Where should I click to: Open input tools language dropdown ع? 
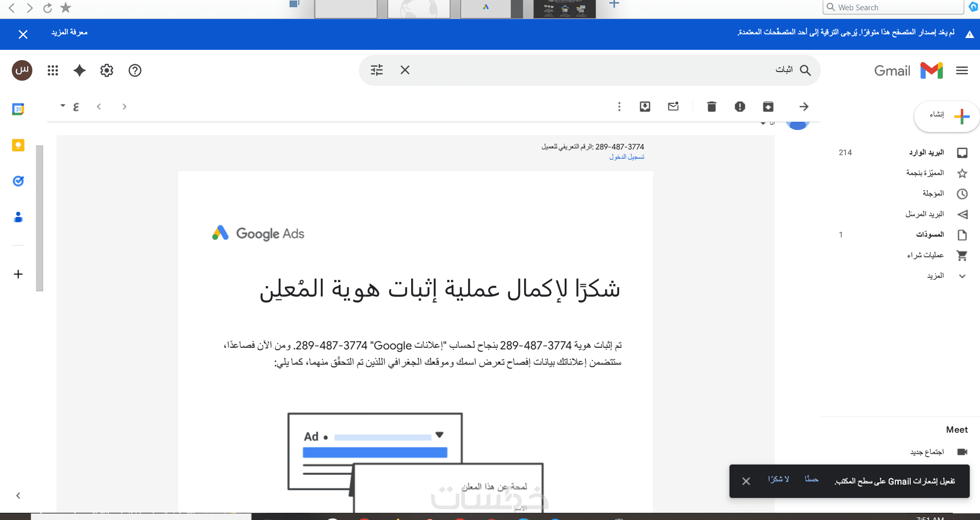[x=70, y=106]
